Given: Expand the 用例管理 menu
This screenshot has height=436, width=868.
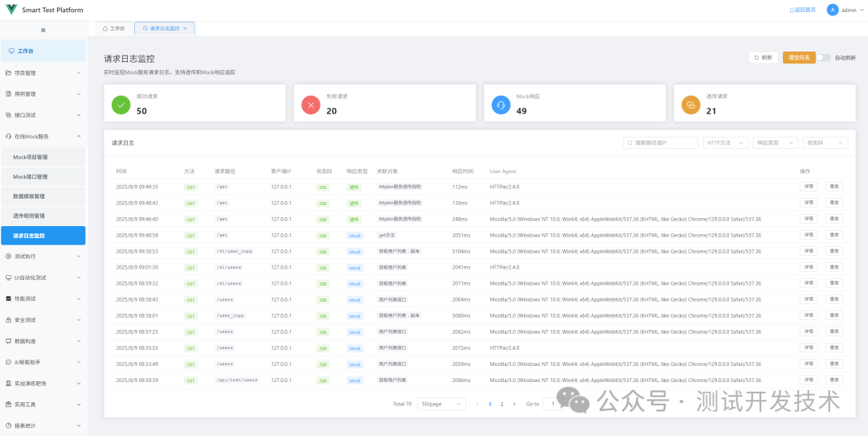Looking at the screenshot, I should (x=79, y=93).
